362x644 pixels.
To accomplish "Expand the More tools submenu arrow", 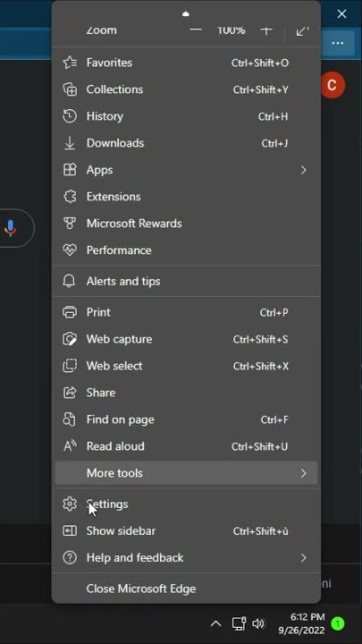I will [303, 473].
